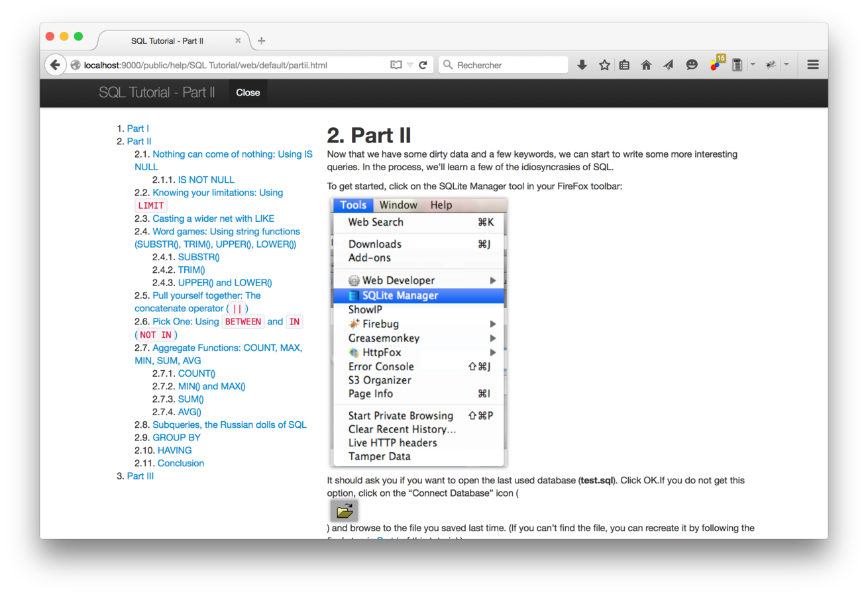The width and height of the screenshot is (868, 596).
Task: Jump to the COUNT() subsection
Action: click(x=197, y=373)
